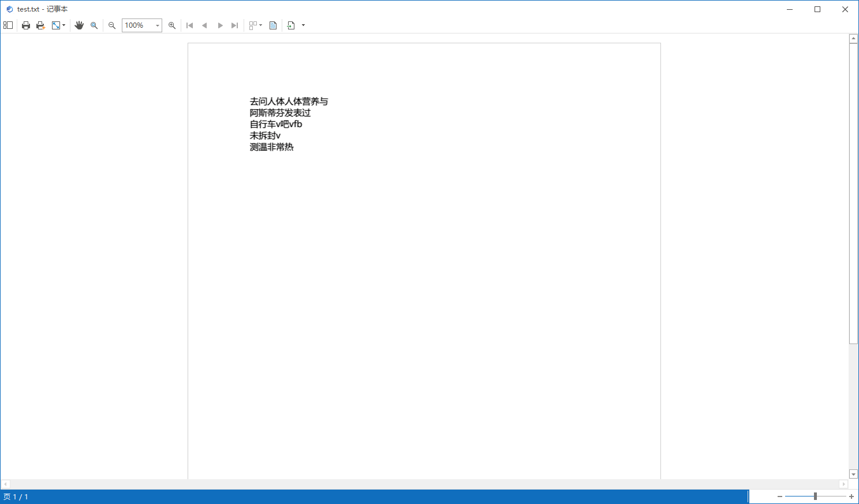Click the page indicator '页 1 / 1'
Image resolution: width=859 pixels, height=504 pixels.
point(16,497)
